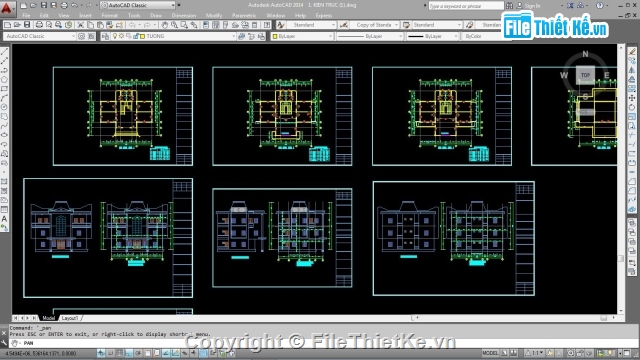Open the Layer Properties Manager icon
This screenshot has width=640, height=360.
[105, 36]
